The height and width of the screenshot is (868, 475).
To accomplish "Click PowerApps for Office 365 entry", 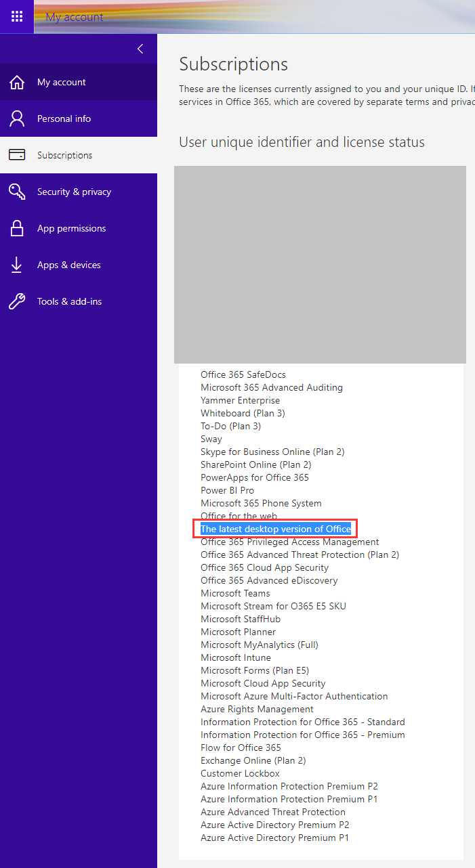I will [255, 477].
